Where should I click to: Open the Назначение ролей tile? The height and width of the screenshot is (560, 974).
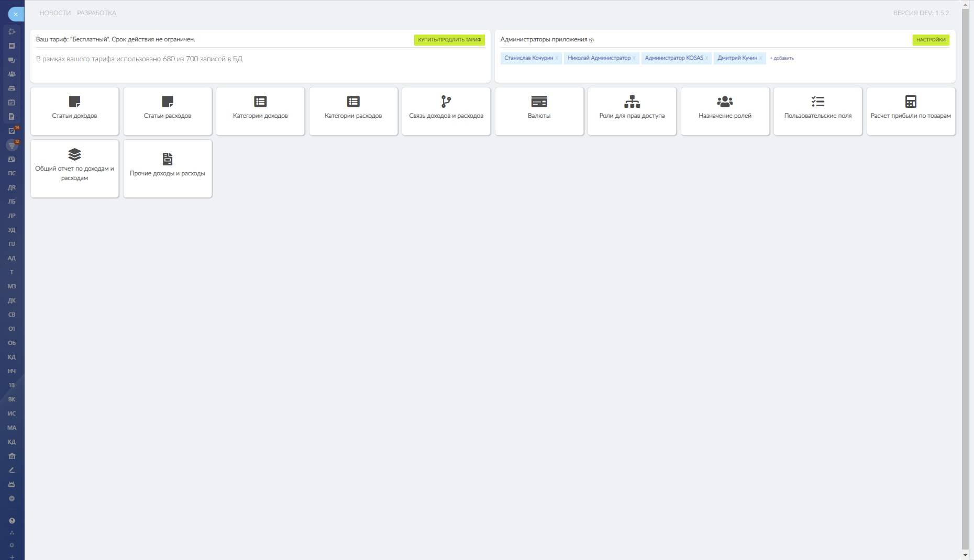(x=725, y=111)
